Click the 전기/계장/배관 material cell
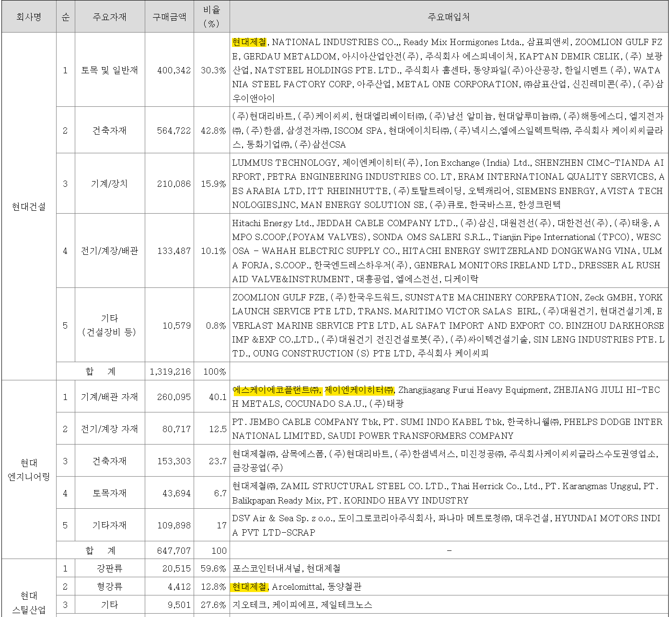The height and width of the screenshot is (617, 672). 110,251
